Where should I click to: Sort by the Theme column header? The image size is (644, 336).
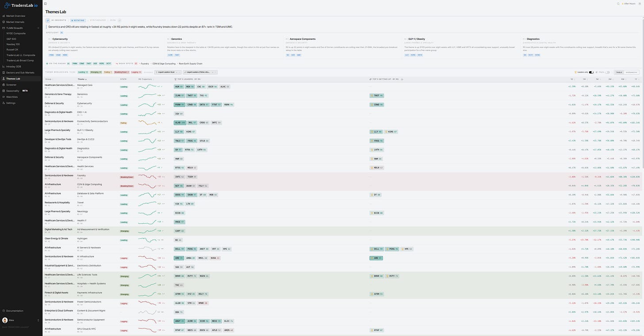(x=82, y=79)
